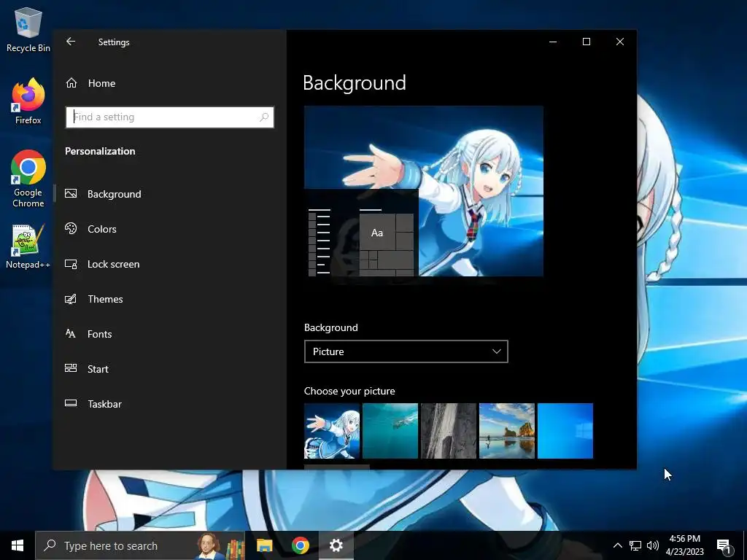Choose the anime girl picture thumbnail
Image resolution: width=747 pixels, height=560 pixels.
coord(332,431)
